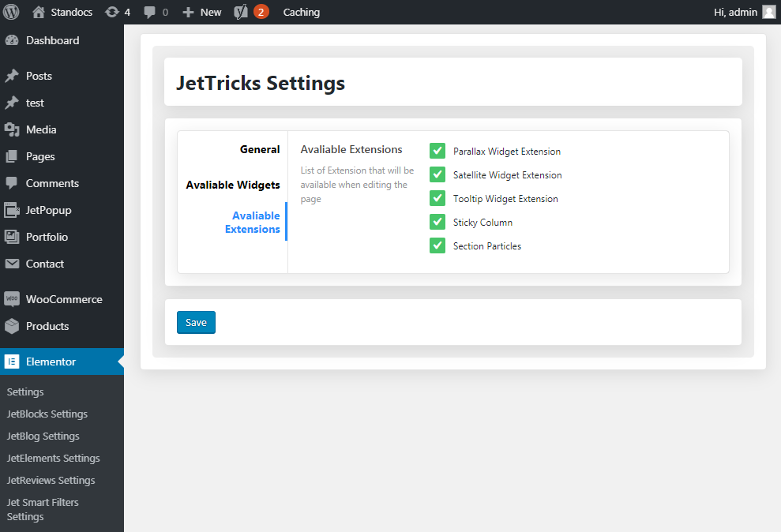The image size is (781, 532).
Task: Open Jet Smart Filters Settings link
Action: tap(43, 510)
